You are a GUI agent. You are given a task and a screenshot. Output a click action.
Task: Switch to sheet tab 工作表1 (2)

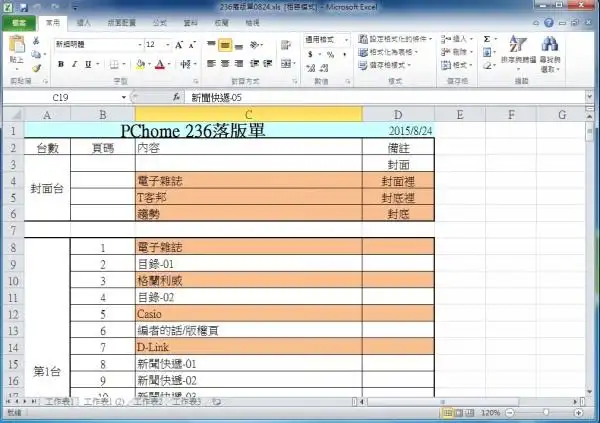pyautogui.click(x=104, y=402)
